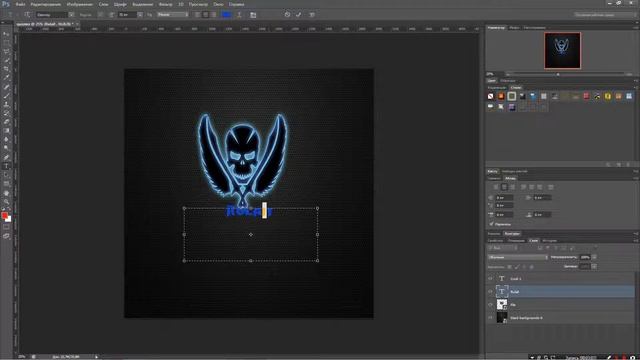This screenshot has width=640, height=360.
Task: Click the layer opacity value field
Action: (585, 257)
